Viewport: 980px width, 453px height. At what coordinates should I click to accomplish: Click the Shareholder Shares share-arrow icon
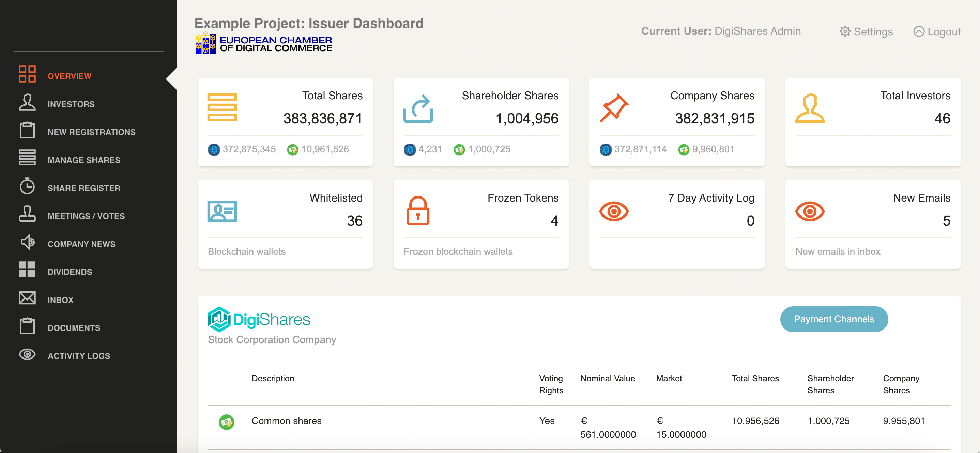pos(418,108)
